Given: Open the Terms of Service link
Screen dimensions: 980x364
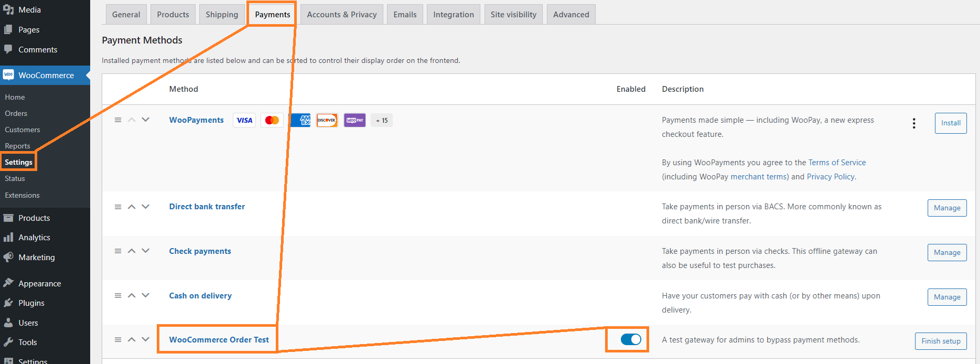Looking at the screenshot, I should pos(837,163).
